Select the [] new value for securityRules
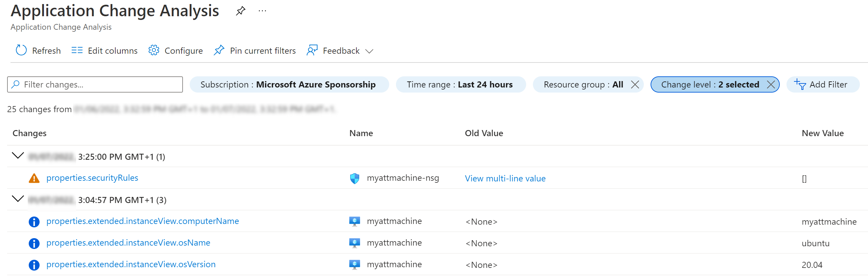 [804, 179]
